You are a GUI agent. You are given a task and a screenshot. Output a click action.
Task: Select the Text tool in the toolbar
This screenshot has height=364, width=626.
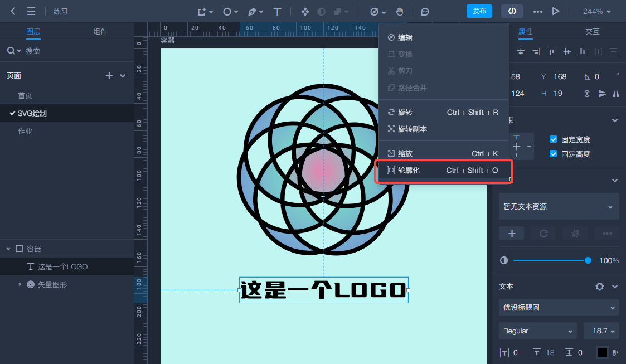point(277,11)
